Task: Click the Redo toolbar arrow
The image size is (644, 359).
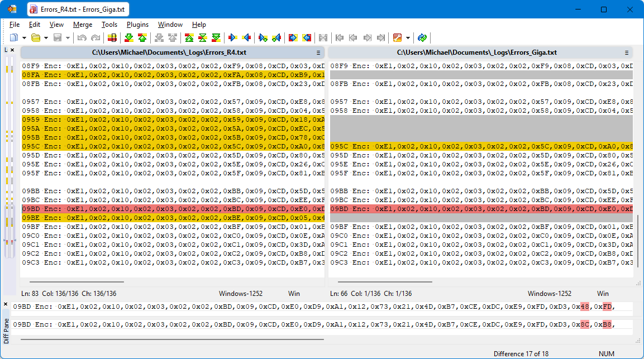Action: pyautogui.click(x=96, y=38)
